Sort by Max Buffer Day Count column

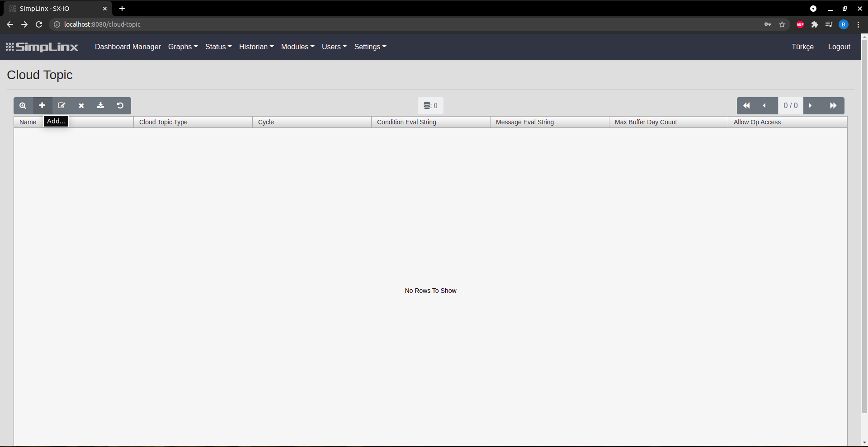point(669,122)
